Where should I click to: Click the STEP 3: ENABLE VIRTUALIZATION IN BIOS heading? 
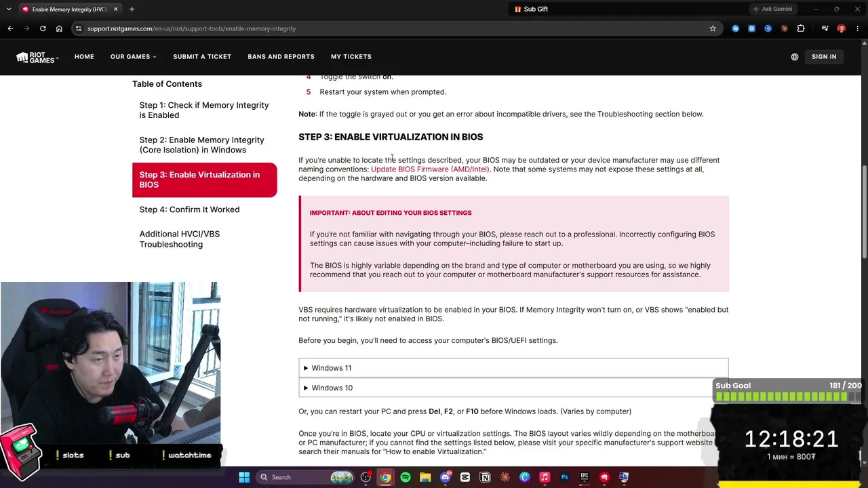(x=391, y=137)
